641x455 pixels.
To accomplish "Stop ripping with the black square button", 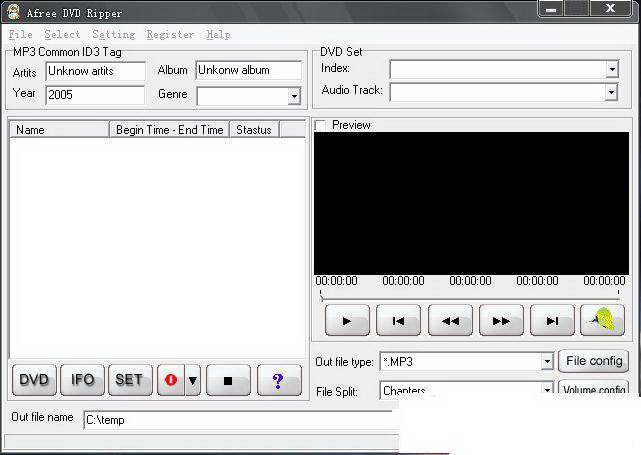I will [x=228, y=380].
